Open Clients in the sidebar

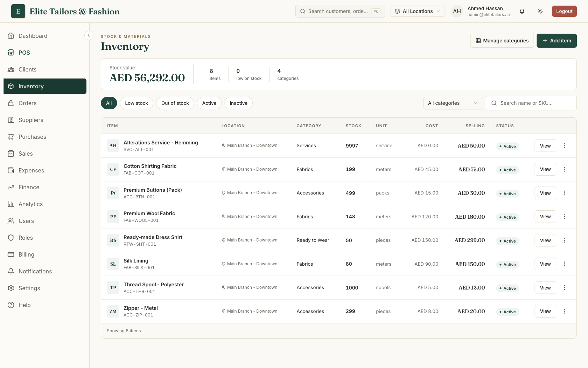tap(45, 69)
